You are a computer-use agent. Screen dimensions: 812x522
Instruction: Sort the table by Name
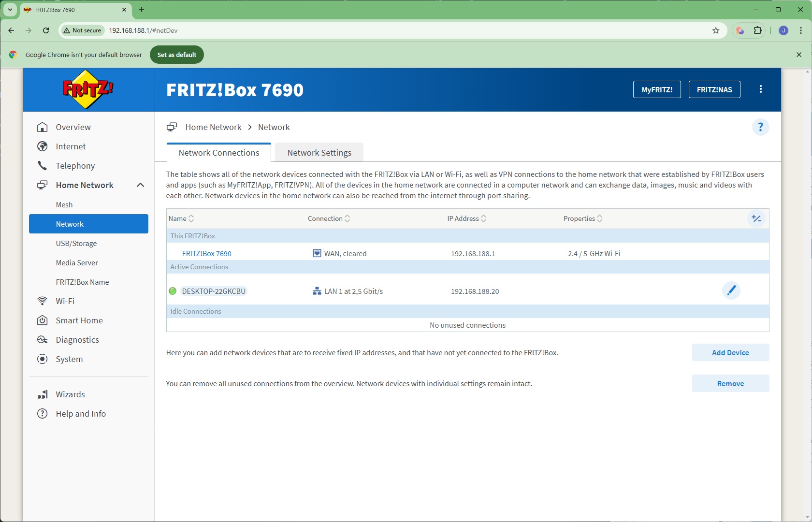(181, 218)
